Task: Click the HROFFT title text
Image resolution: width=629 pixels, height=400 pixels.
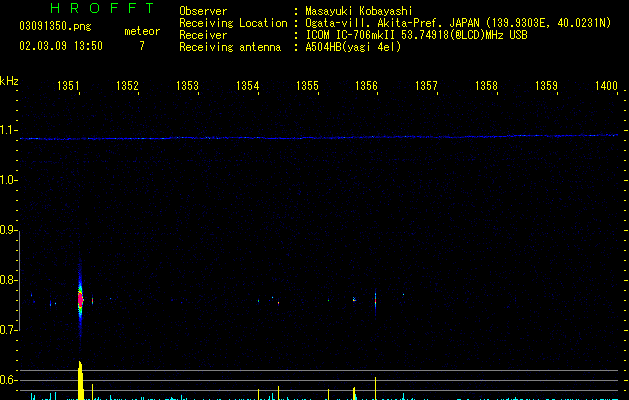Action: (102, 8)
